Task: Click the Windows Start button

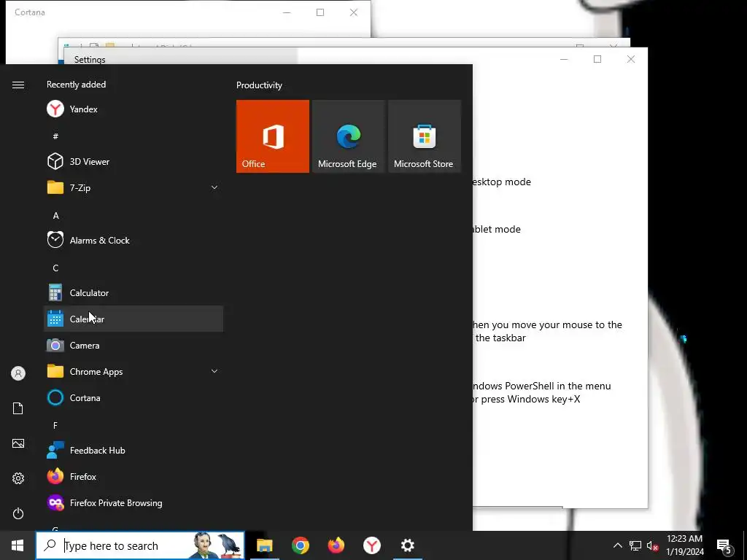Action: (18, 545)
